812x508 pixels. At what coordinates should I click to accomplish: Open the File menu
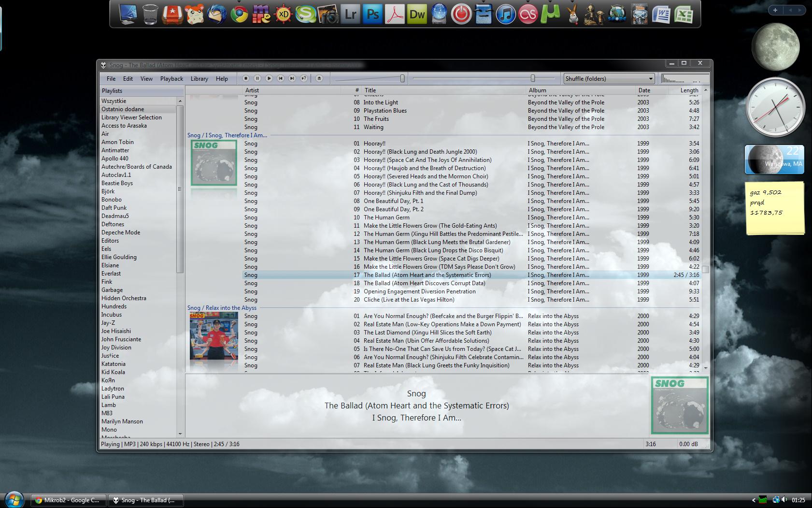coord(111,79)
